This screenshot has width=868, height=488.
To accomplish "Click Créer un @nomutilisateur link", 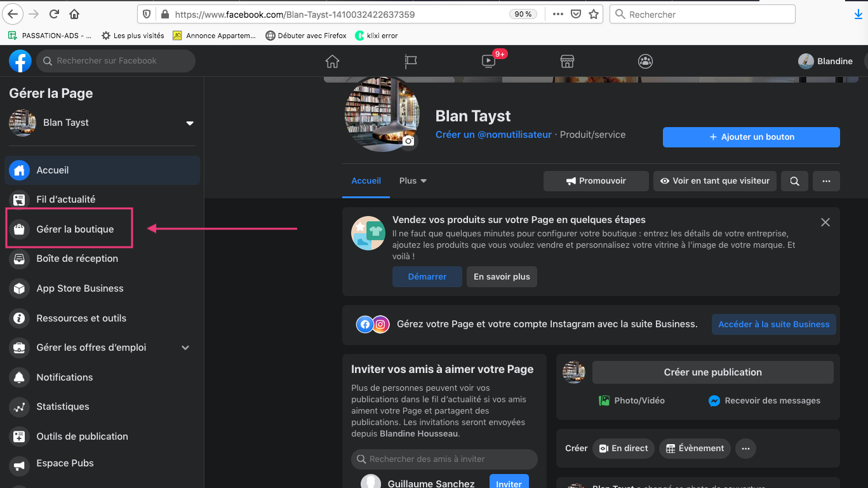I will [x=493, y=135].
